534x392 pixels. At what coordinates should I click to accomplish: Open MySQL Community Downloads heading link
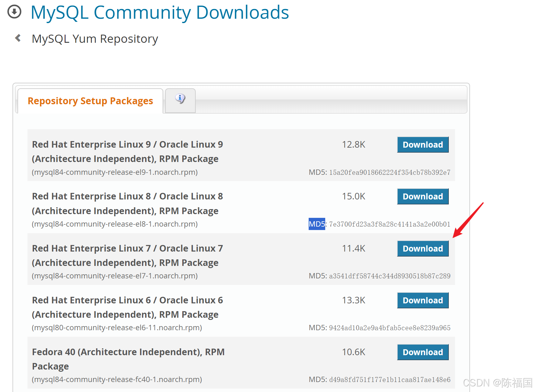160,12
